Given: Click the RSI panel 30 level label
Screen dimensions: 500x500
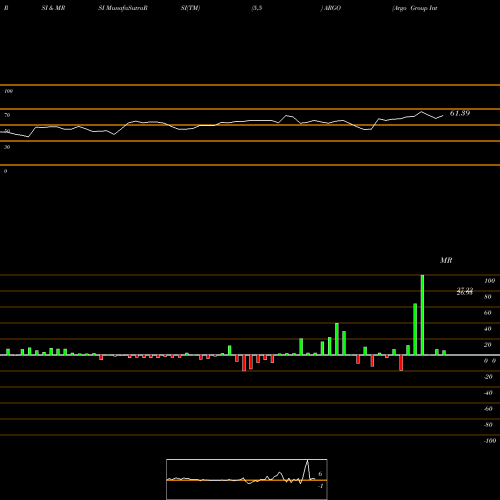Looking at the screenshot, I should [x=7, y=147].
